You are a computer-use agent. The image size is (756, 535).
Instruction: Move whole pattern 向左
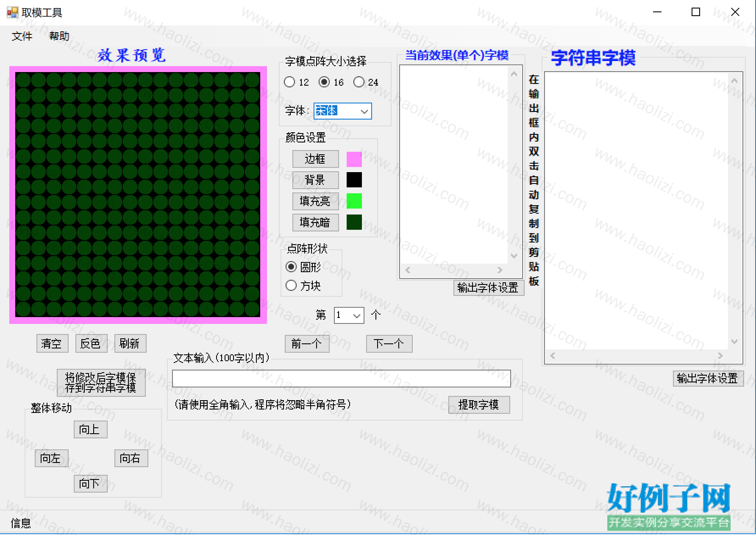(51, 458)
